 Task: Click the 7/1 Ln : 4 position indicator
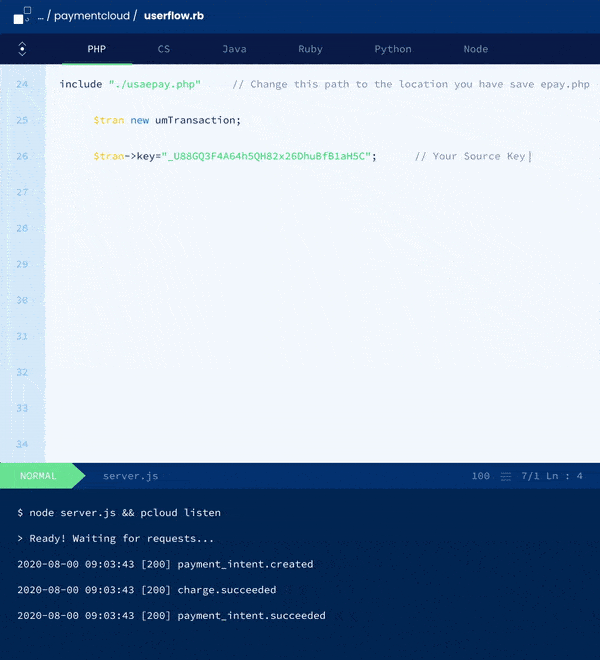(552, 476)
